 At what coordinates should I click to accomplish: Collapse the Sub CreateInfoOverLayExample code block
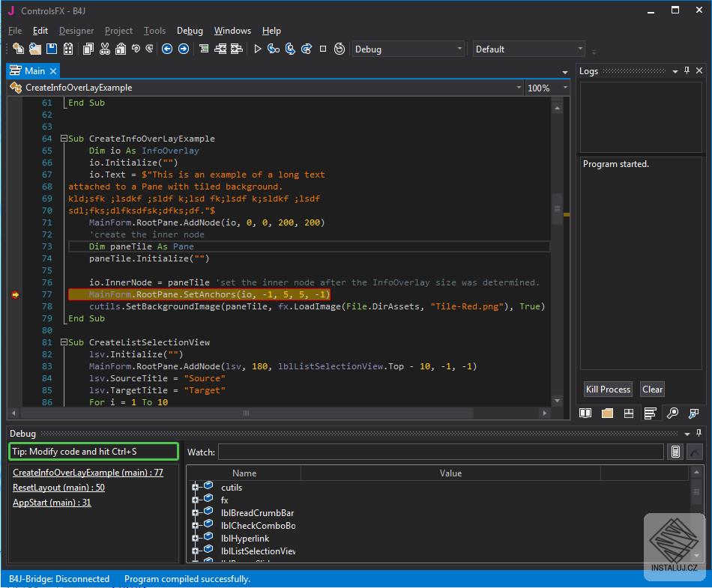coord(64,139)
